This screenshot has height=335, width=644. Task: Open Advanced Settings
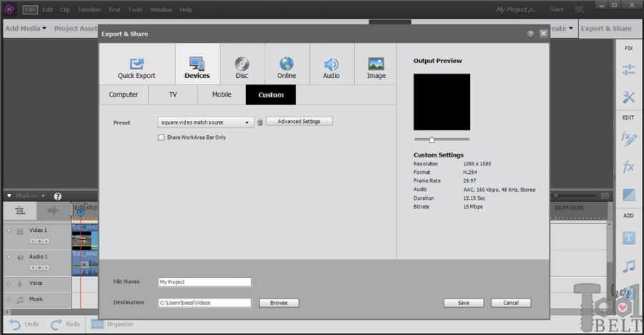[299, 121]
